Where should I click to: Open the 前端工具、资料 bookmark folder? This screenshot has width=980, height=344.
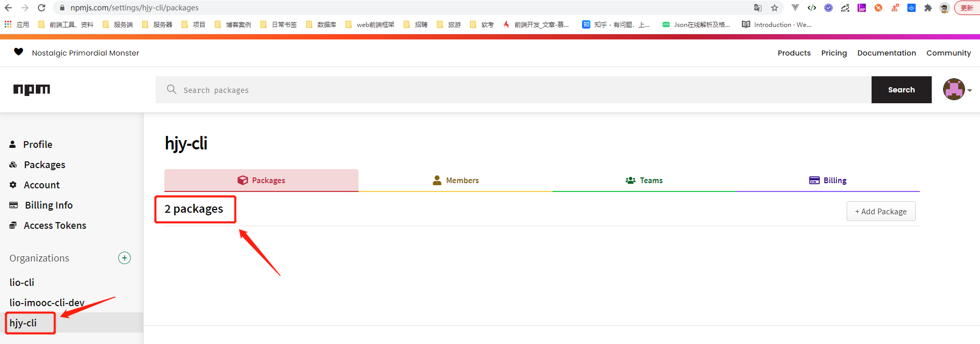pyautogui.click(x=66, y=24)
